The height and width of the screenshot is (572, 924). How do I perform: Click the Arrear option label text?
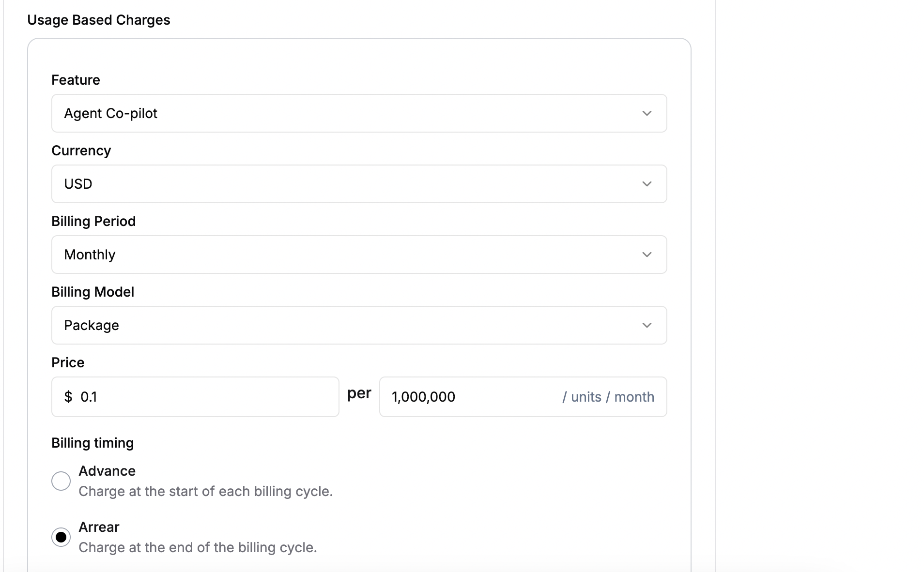point(99,527)
